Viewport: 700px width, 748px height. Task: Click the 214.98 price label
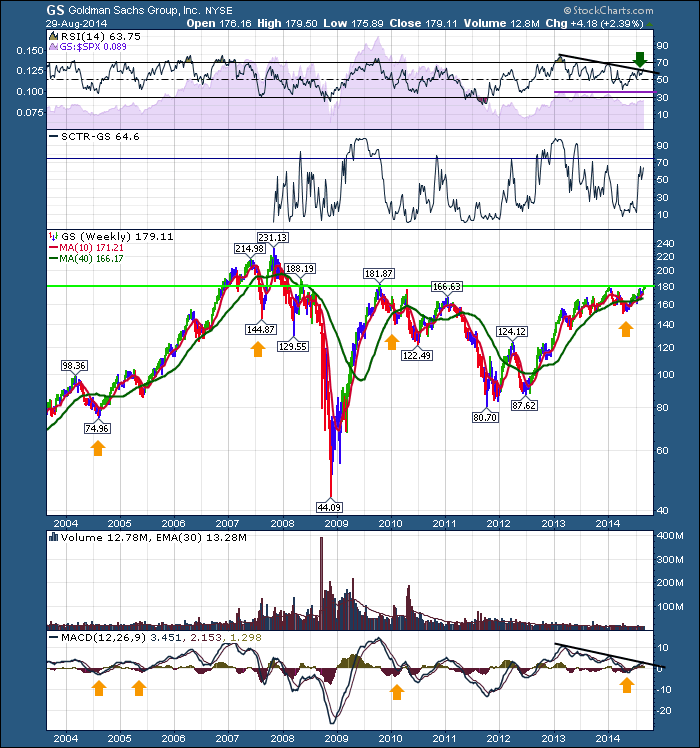tap(250, 249)
